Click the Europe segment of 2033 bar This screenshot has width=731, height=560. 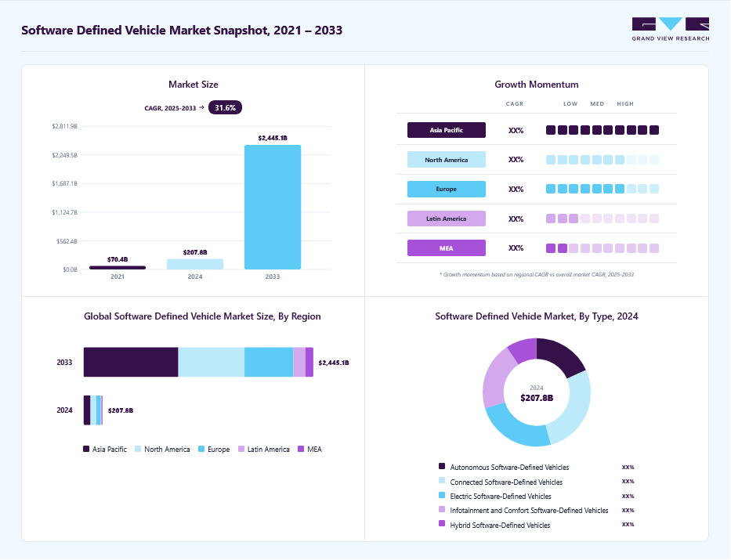coord(269,362)
